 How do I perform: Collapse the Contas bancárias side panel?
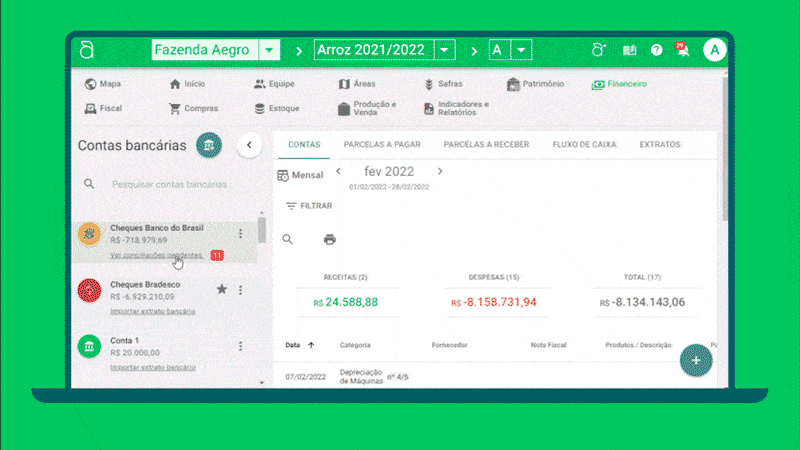(x=249, y=145)
